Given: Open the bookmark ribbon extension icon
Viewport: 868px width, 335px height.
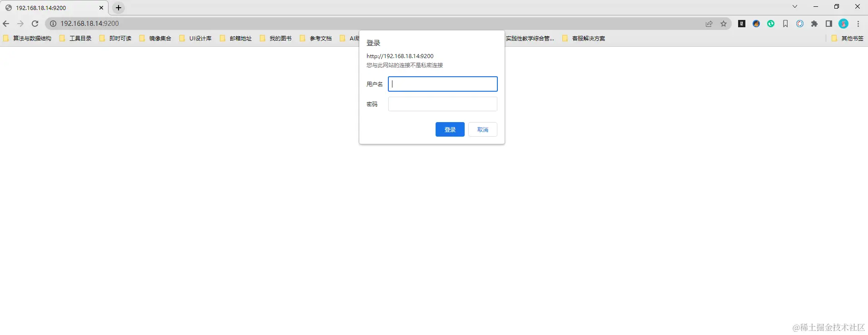Looking at the screenshot, I should [785, 24].
